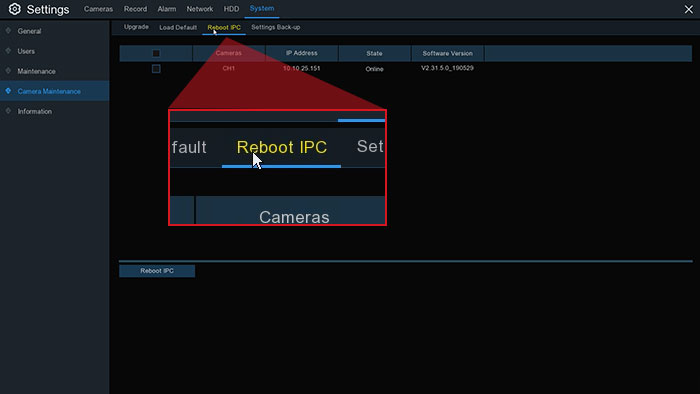Viewport: 700px width, 394px height.
Task: Click the State column header
Action: pos(374,53)
